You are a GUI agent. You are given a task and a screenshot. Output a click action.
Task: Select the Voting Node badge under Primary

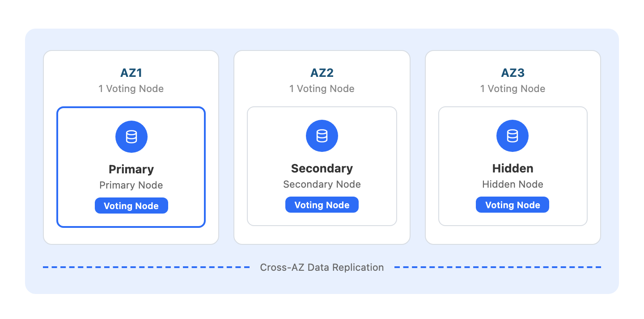(x=131, y=206)
